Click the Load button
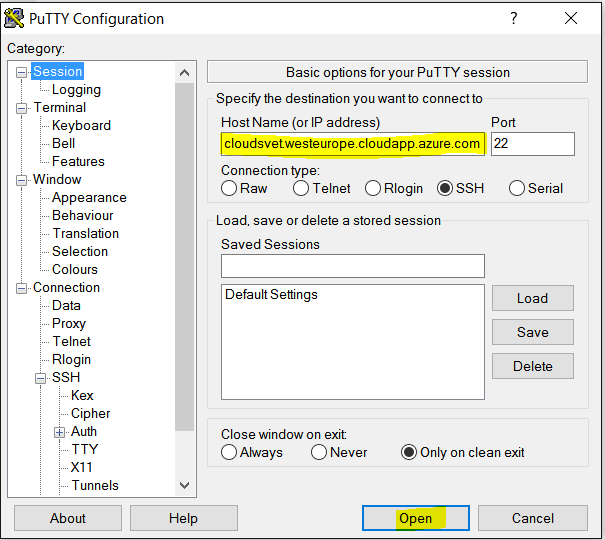Image resolution: width=605 pixels, height=540 pixels. tap(533, 298)
